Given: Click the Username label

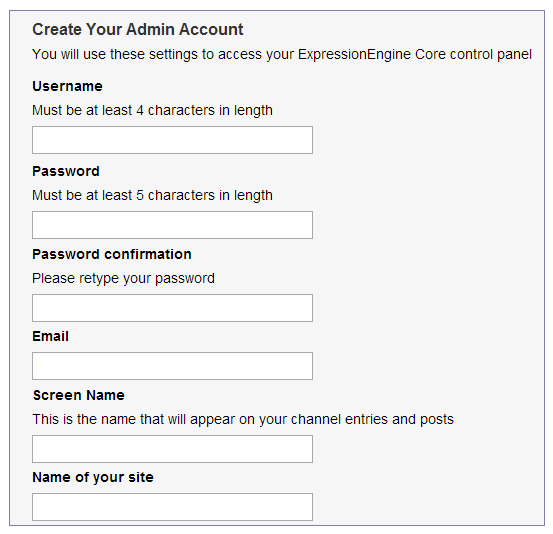Looking at the screenshot, I should (67, 86).
